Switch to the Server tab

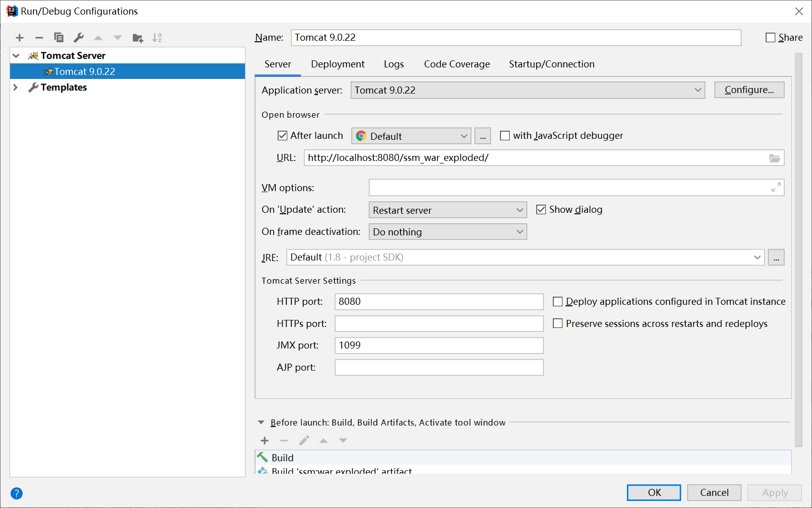click(x=278, y=64)
